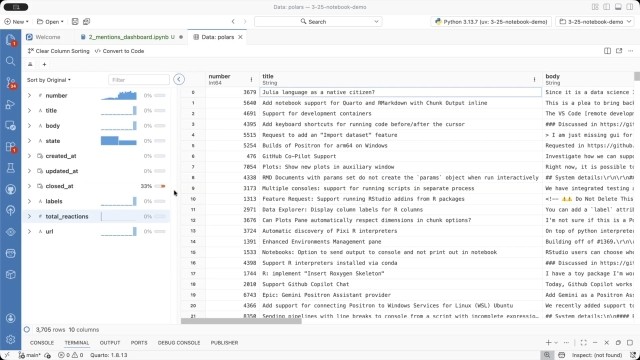Click the main* git branch status item
This screenshot has width=640, height=360.
point(29,355)
